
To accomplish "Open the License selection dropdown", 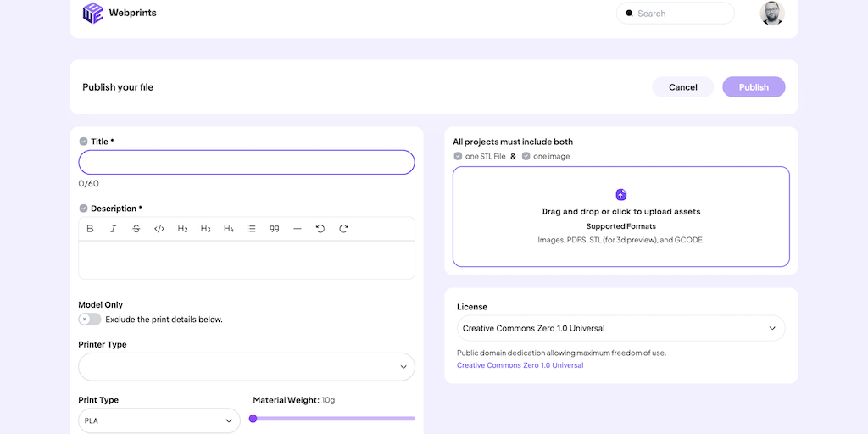I will [620, 328].
